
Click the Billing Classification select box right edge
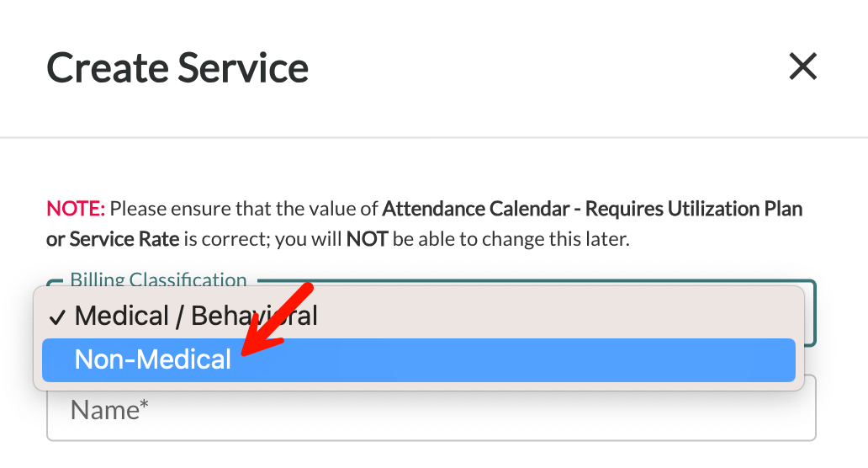click(x=809, y=313)
